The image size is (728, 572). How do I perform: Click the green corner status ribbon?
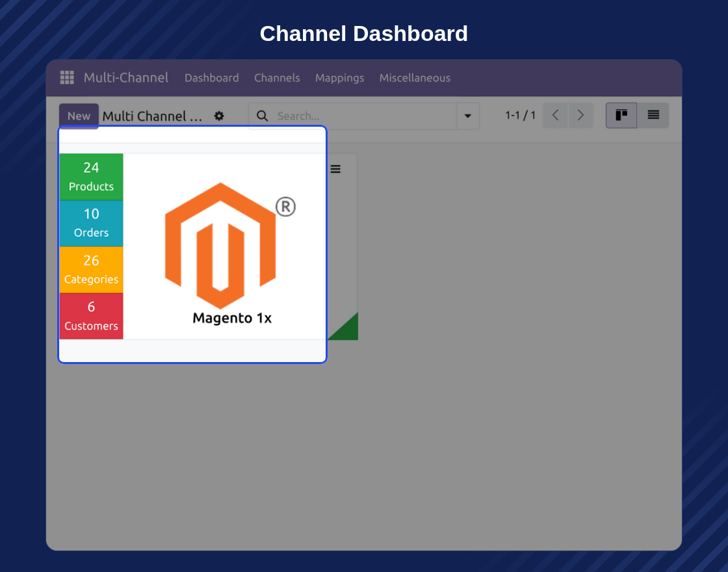point(347,330)
